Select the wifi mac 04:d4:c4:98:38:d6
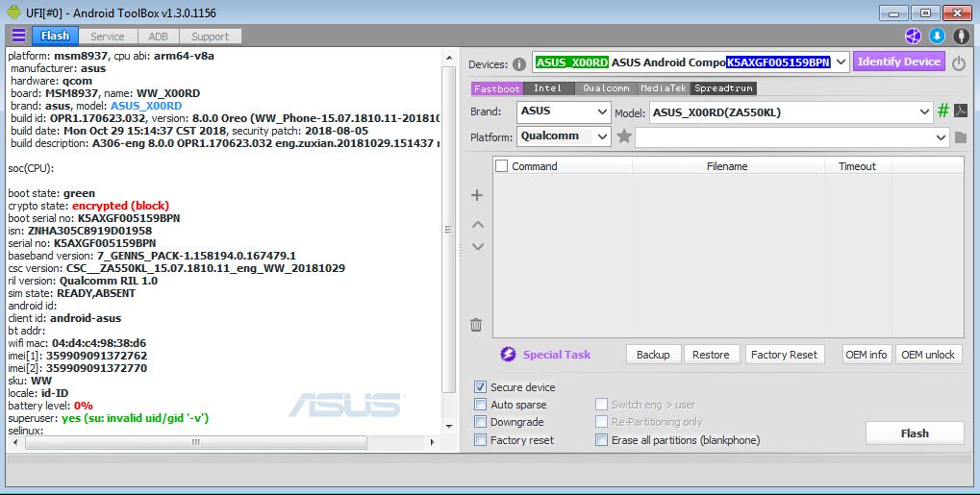 tap(99, 343)
